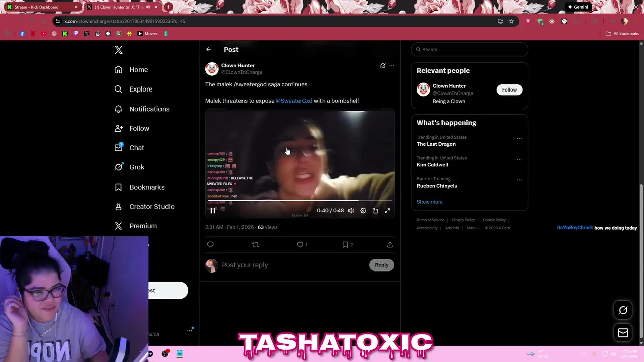Close the Clown Hunter on X tab
The width and height of the screenshot is (644, 362).
pos(156,7)
